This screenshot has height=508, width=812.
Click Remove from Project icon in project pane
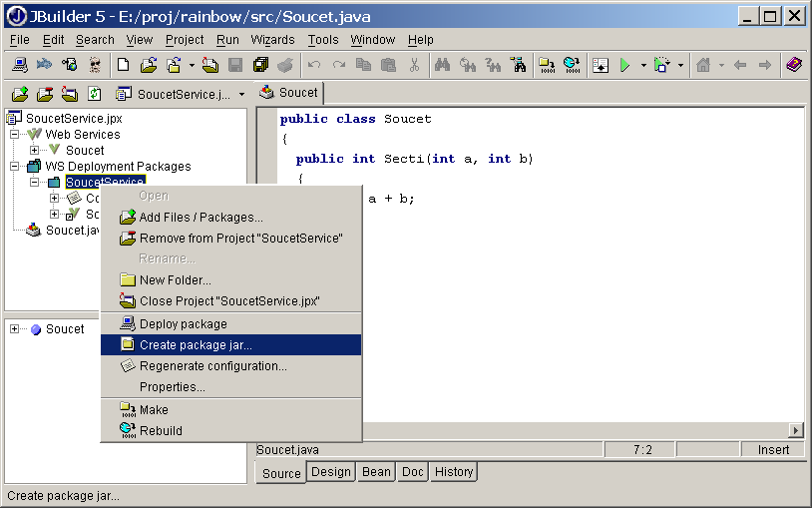click(45, 94)
